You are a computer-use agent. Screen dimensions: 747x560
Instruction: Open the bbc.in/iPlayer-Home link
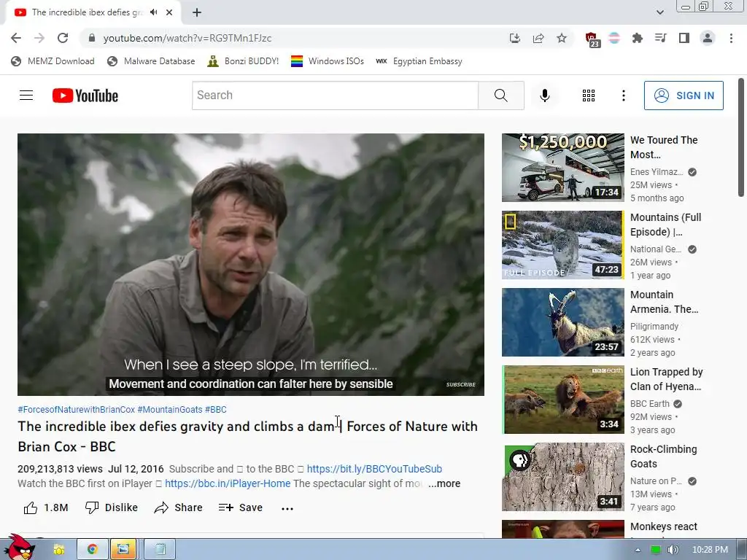(x=228, y=483)
